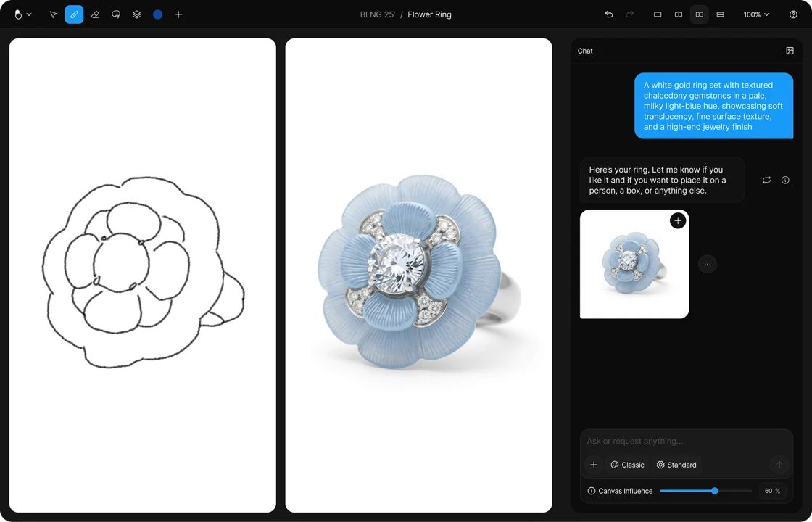Select the pointer selection tool

point(53,14)
